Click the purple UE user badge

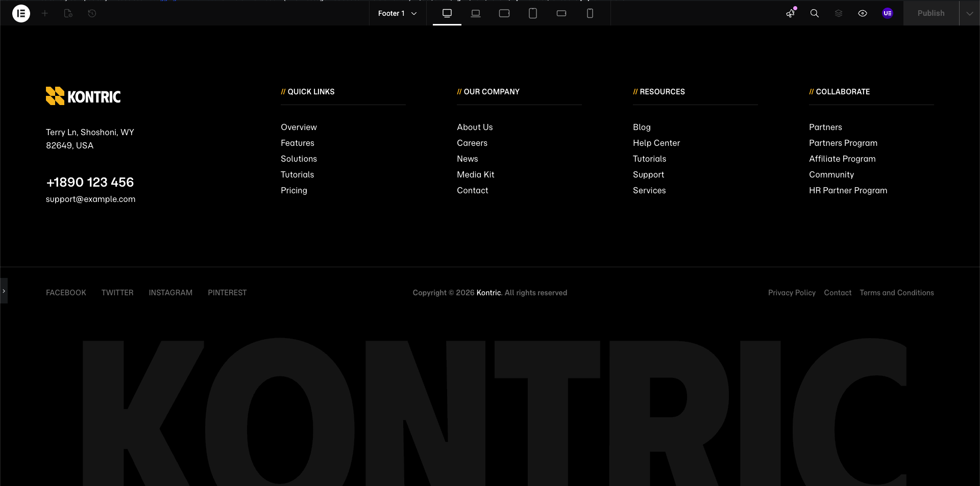[888, 13]
